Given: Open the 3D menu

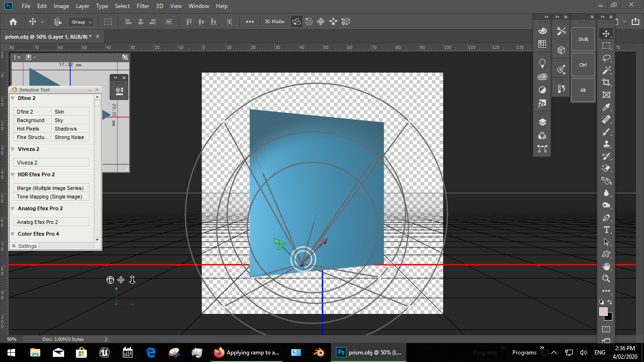Looking at the screenshot, I should (x=159, y=6).
